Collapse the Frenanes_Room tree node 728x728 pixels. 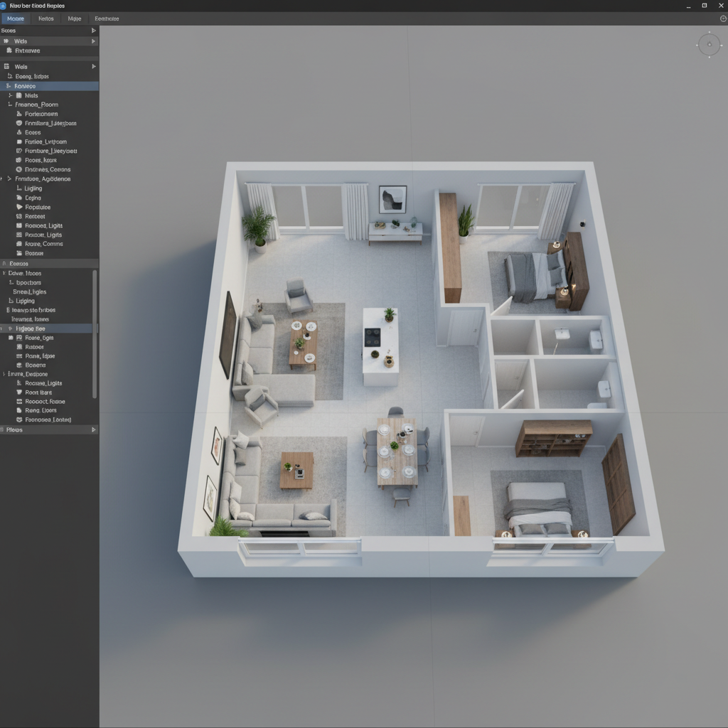click(x=10, y=105)
